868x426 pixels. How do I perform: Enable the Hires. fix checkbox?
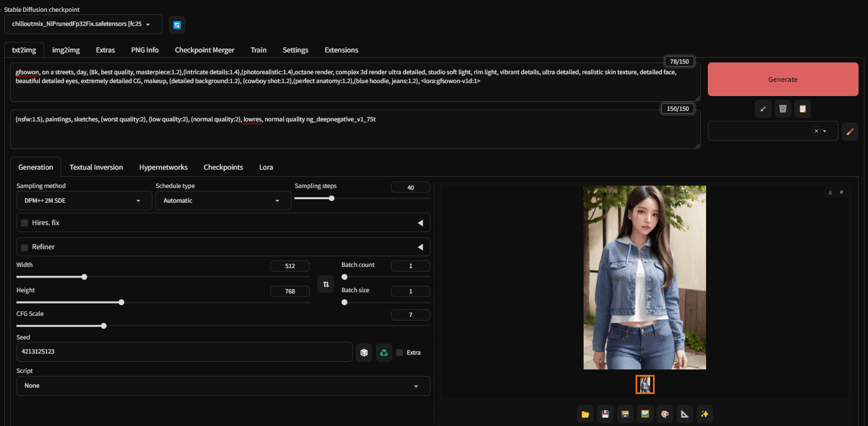click(x=25, y=223)
